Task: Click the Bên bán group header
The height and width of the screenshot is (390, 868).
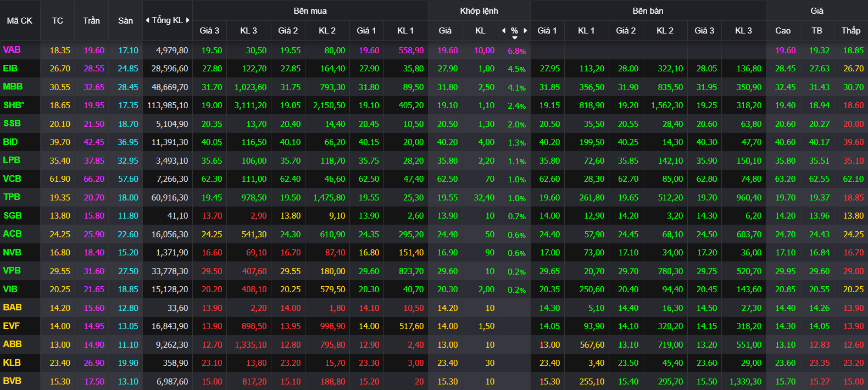Action: 648,10
